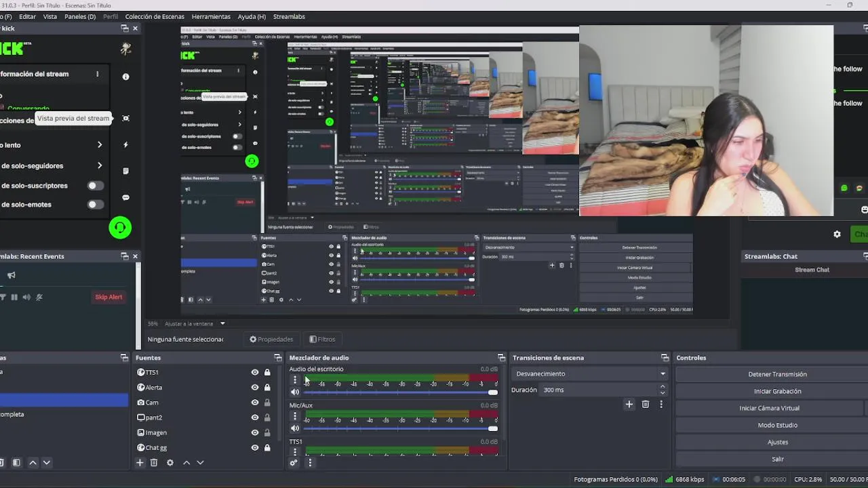Pause alerts in Recent Events
The width and height of the screenshot is (868, 488).
[14, 297]
